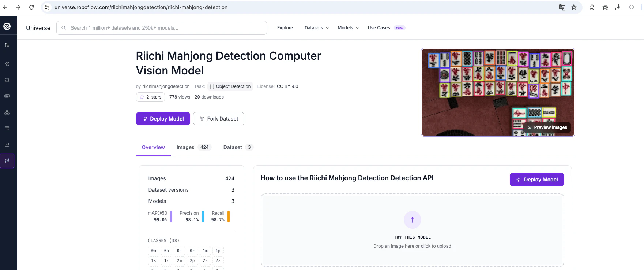
Task: Open the bar chart sidebar icon
Action: (x=7, y=145)
